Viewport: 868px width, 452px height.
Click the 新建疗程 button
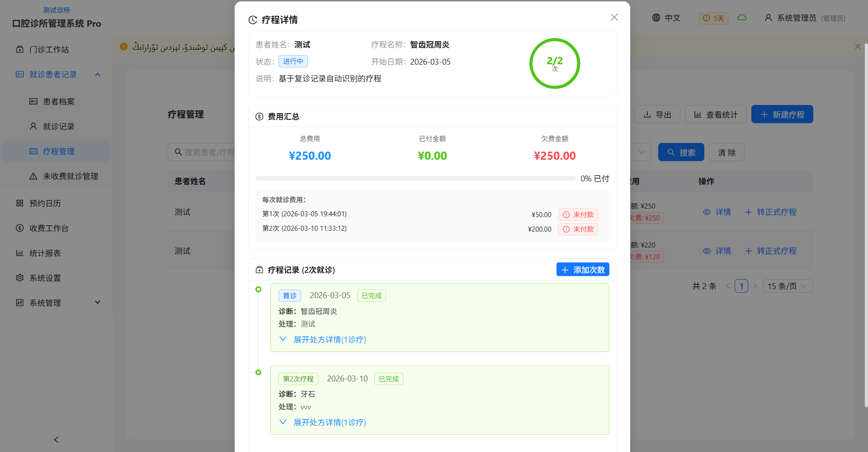tap(782, 114)
